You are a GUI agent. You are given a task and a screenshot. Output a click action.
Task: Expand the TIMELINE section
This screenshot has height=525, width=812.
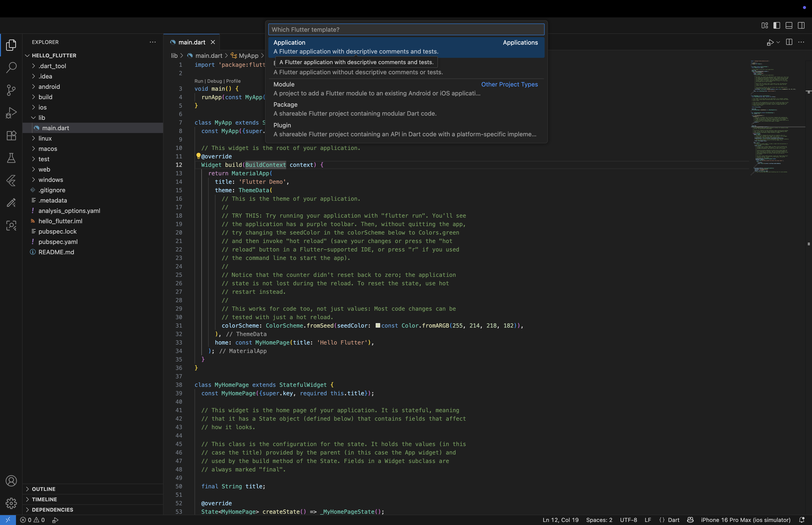click(93, 499)
